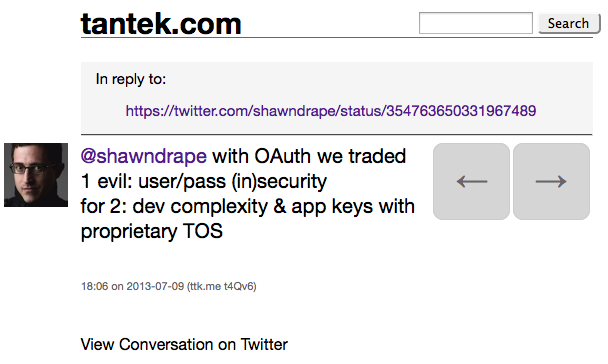
Task: Focus the site search text field
Action: tap(475, 23)
